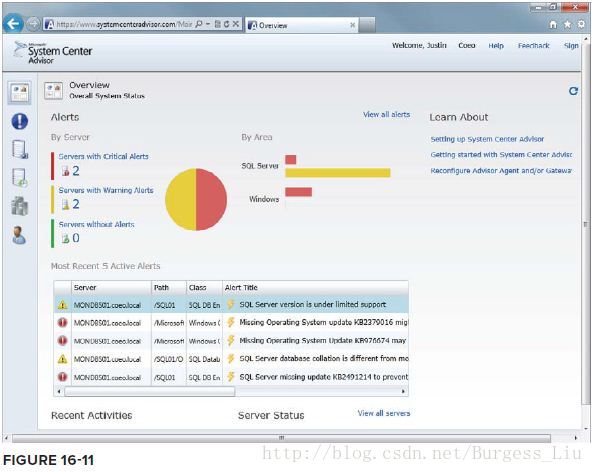The width and height of the screenshot is (593, 473).
Task: Open the server with green badge sidebar icon
Action: (20, 178)
